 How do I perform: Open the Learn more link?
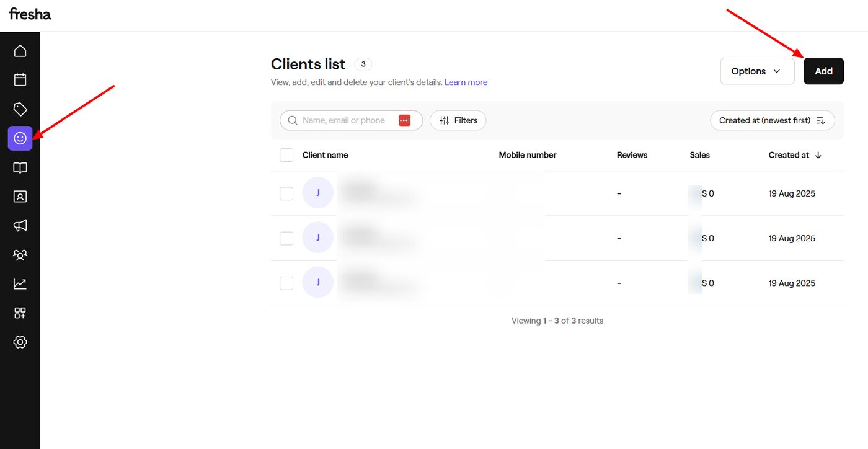click(466, 81)
